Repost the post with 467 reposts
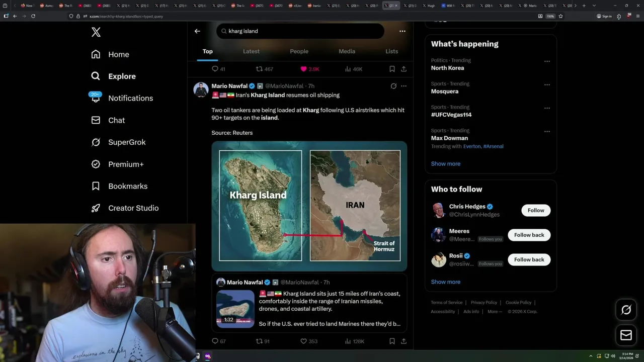The image size is (644, 362). click(265, 69)
